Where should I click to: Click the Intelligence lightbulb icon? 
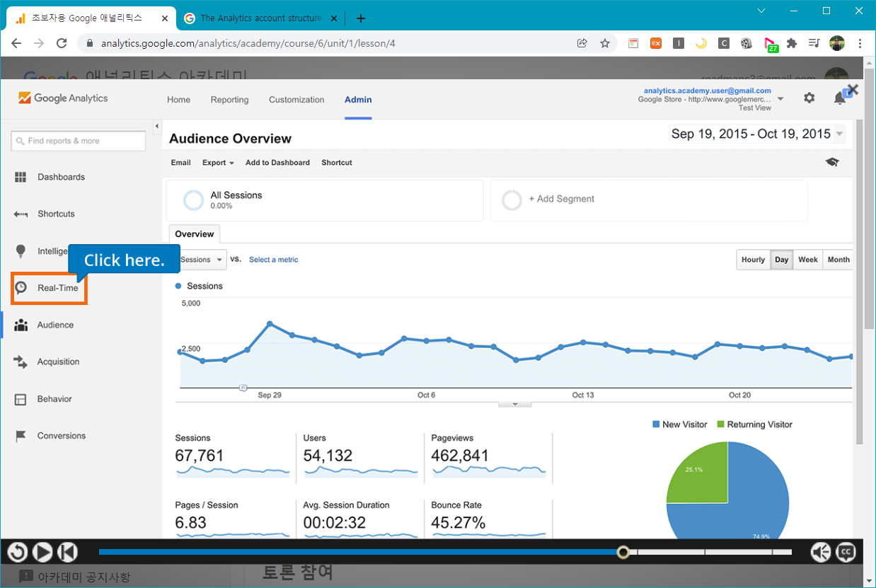[21, 250]
